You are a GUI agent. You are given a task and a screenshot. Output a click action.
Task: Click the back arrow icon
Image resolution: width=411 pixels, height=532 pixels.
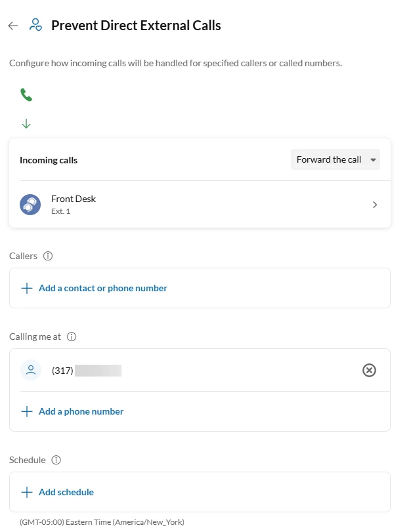[x=12, y=26]
